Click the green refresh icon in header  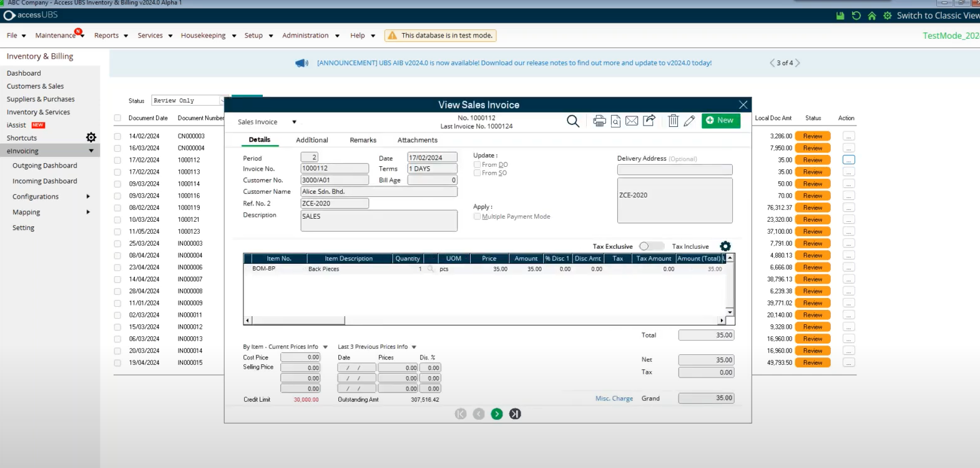tap(856, 16)
